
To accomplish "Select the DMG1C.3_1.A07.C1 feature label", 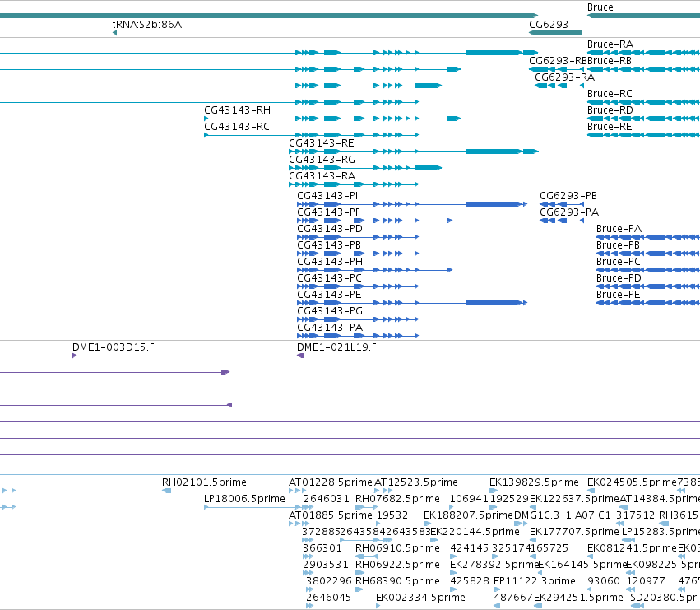I will [563, 515].
